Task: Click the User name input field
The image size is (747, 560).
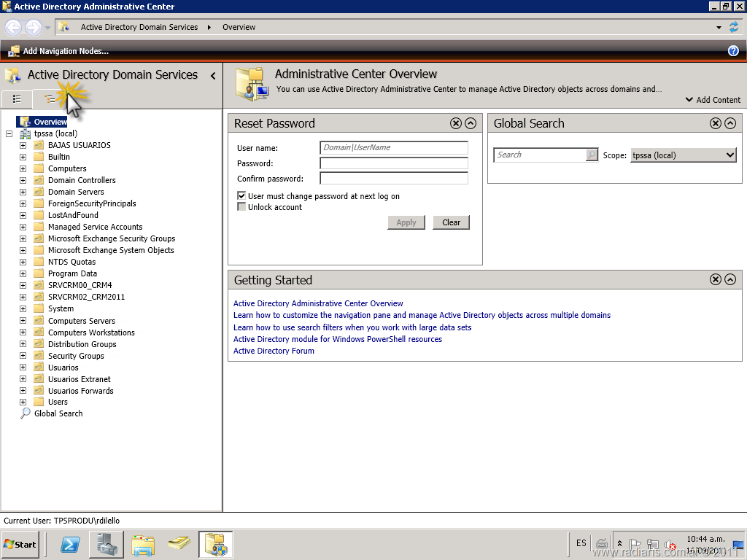Action: (x=394, y=148)
